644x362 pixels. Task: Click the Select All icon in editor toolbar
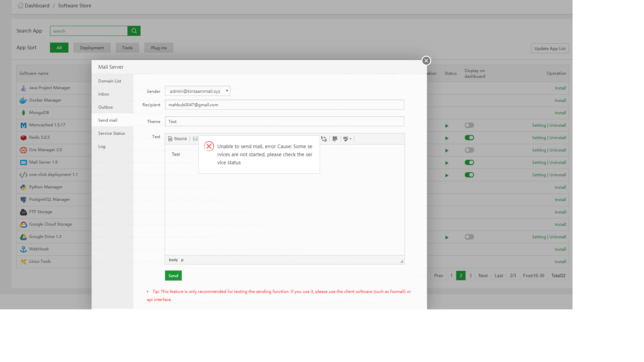point(335,139)
